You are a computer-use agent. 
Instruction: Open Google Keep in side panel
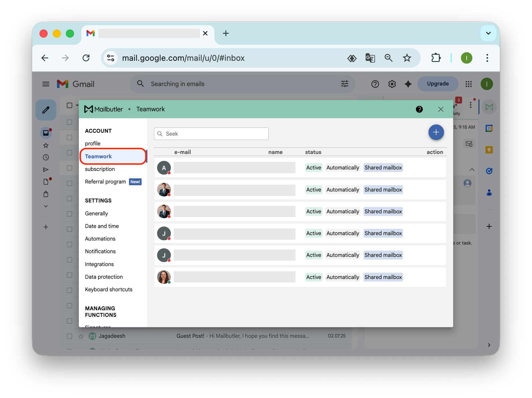pos(489,150)
